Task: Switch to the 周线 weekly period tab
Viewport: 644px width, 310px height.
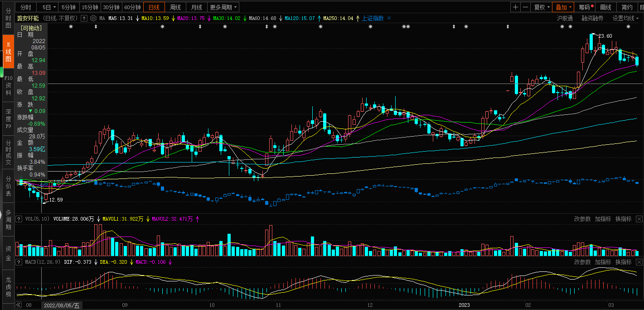Action: point(175,7)
